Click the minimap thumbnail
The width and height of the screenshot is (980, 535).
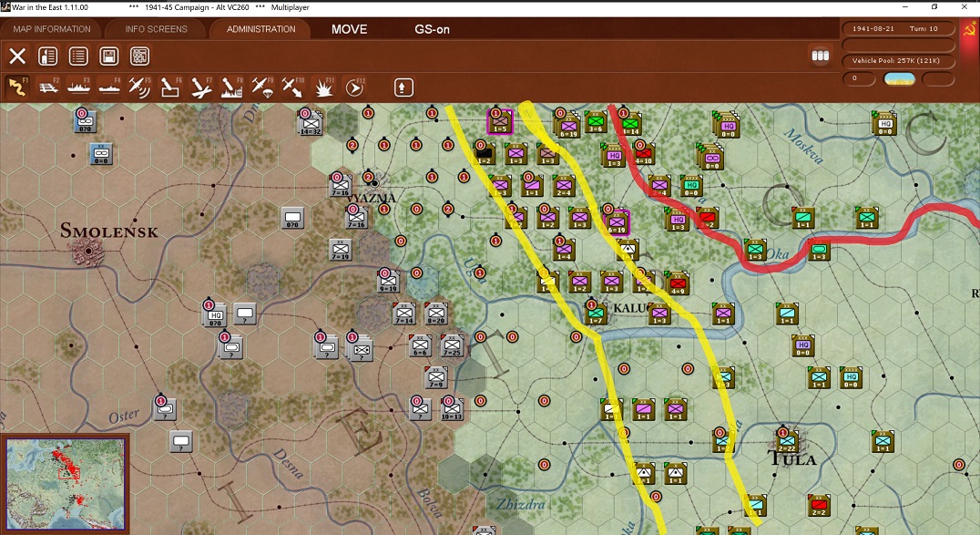click(x=65, y=484)
